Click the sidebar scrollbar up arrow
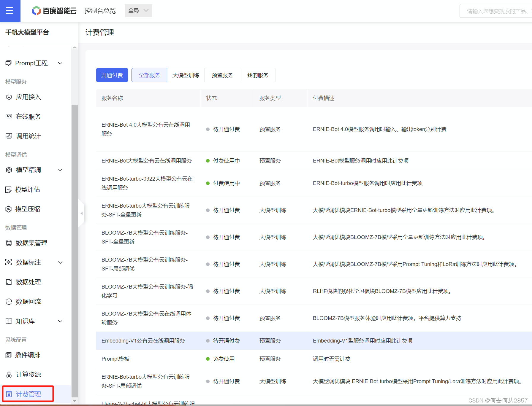This screenshot has width=532, height=406. 75,47
